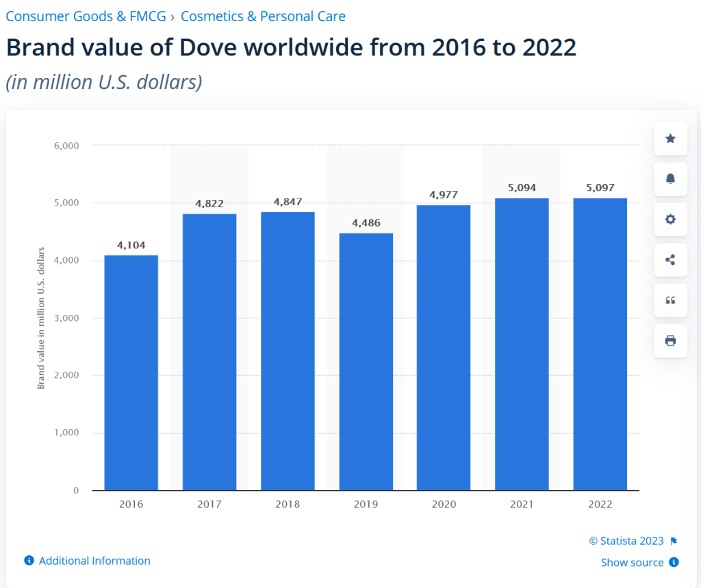The width and height of the screenshot is (701, 588).
Task: Open the Additional Information link
Action: 94,561
